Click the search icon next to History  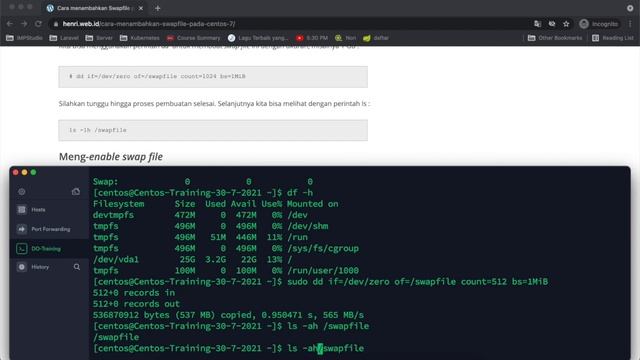pos(77,267)
